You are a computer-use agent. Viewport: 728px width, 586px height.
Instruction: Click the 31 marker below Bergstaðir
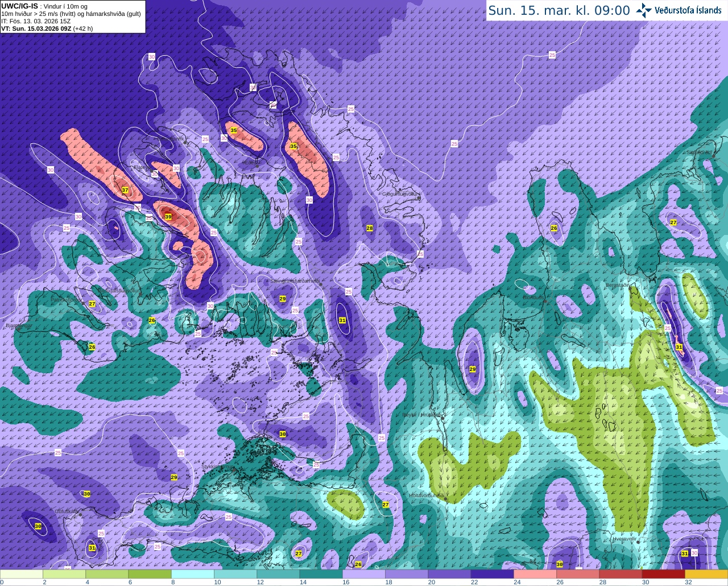[679, 347]
